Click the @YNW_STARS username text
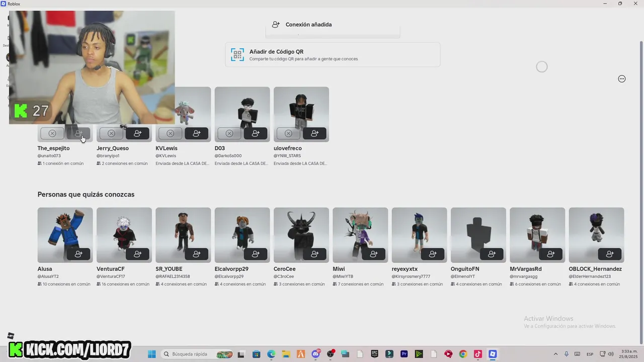 pos(287,156)
